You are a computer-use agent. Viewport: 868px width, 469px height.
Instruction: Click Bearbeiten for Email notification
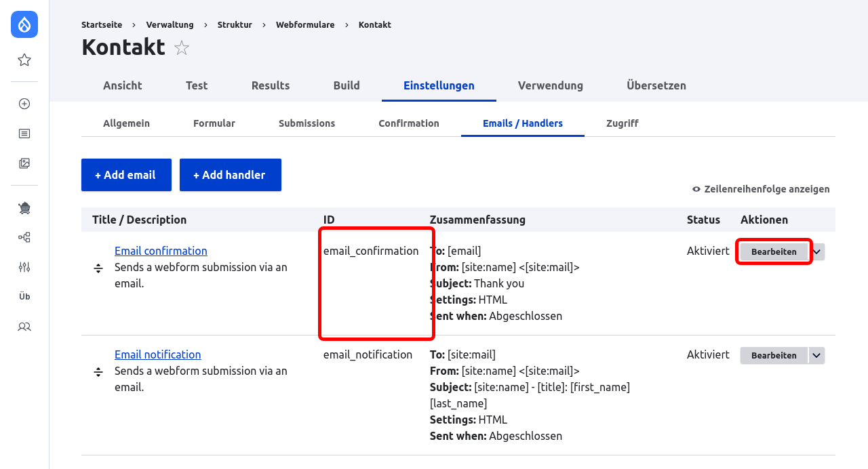point(774,355)
